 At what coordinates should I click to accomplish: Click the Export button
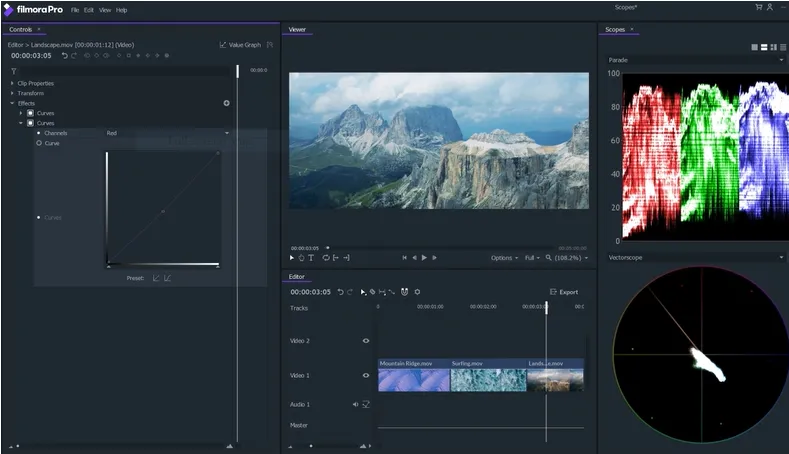564,292
